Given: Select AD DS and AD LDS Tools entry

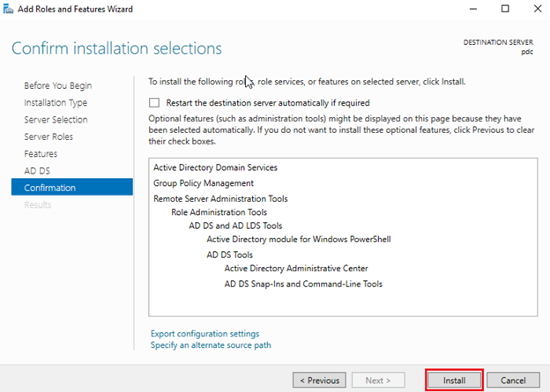Looking at the screenshot, I should pos(235,226).
